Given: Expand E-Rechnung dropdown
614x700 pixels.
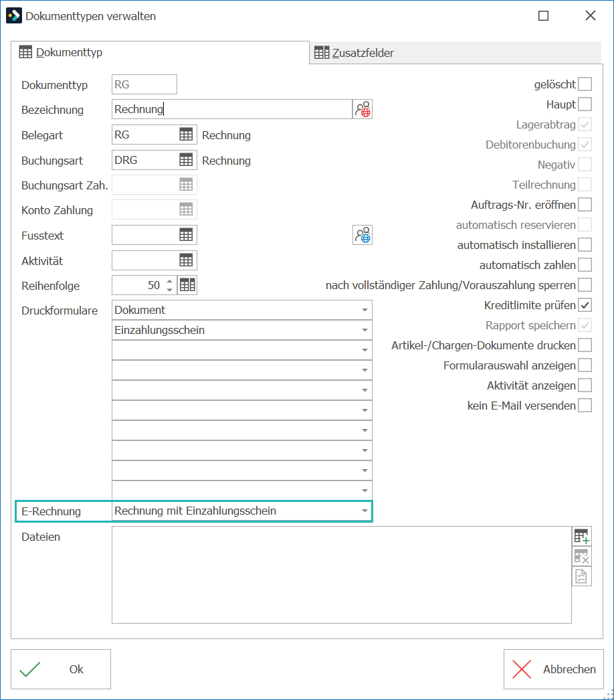Looking at the screenshot, I should click(x=365, y=511).
